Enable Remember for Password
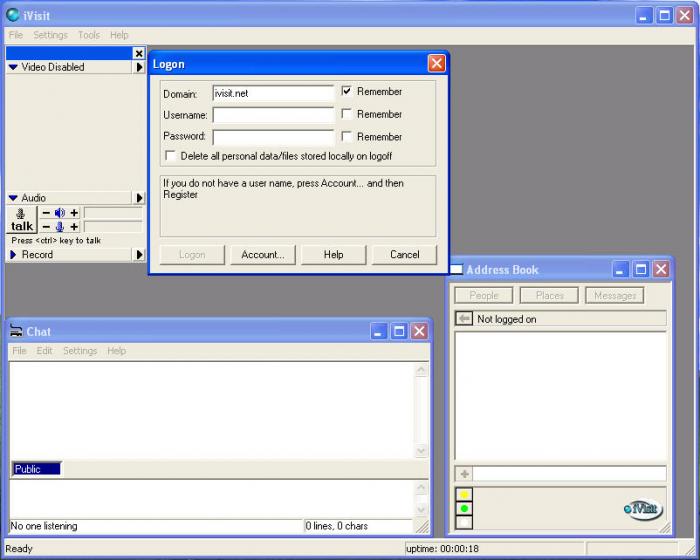This screenshot has height=560, width=700. pyautogui.click(x=346, y=136)
